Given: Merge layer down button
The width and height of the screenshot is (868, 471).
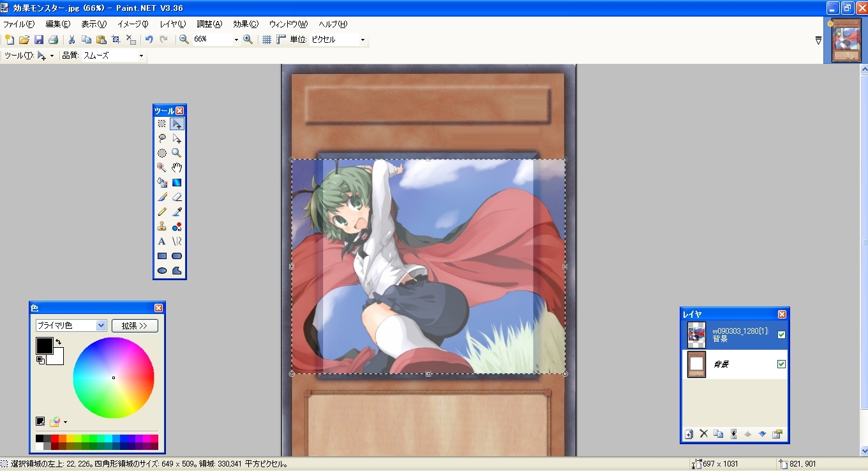Looking at the screenshot, I should (x=733, y=434).
